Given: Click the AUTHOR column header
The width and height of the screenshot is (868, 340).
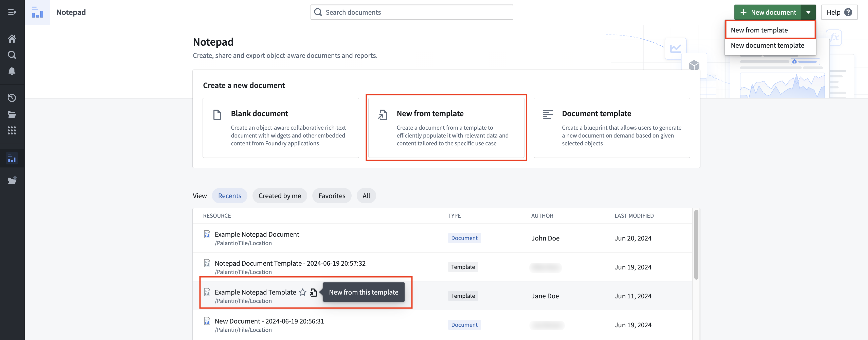Looking at the screenshot, I should point(542,215).
